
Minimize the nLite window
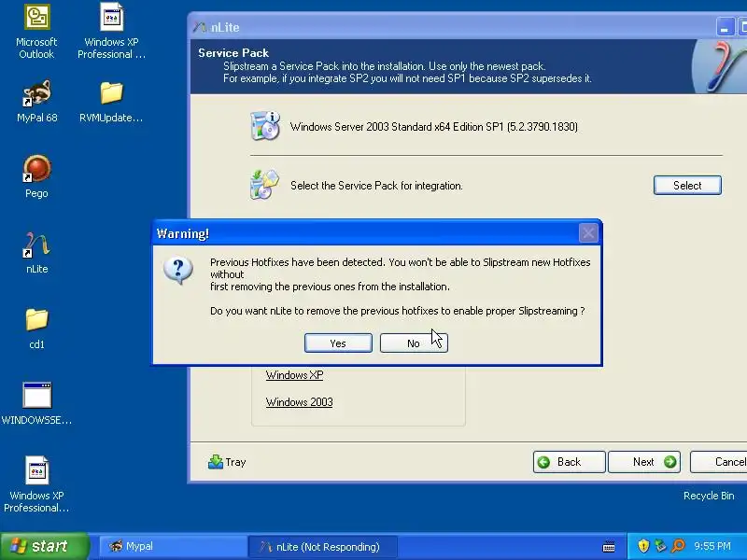click(x=725, y=28)
